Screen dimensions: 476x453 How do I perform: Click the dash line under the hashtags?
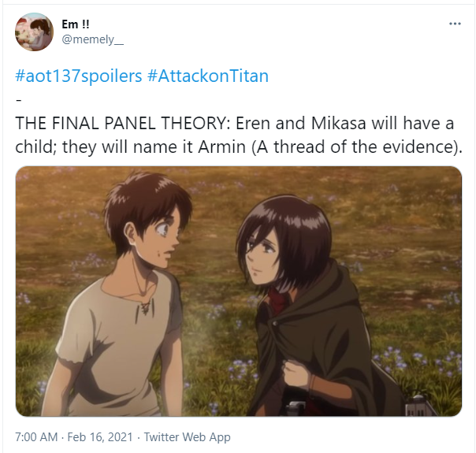18,100
